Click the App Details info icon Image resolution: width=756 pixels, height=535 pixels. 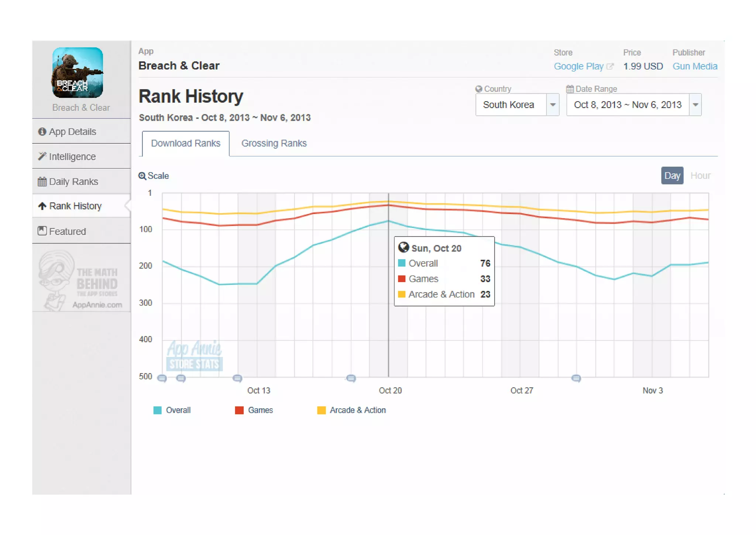click(42, 132)
